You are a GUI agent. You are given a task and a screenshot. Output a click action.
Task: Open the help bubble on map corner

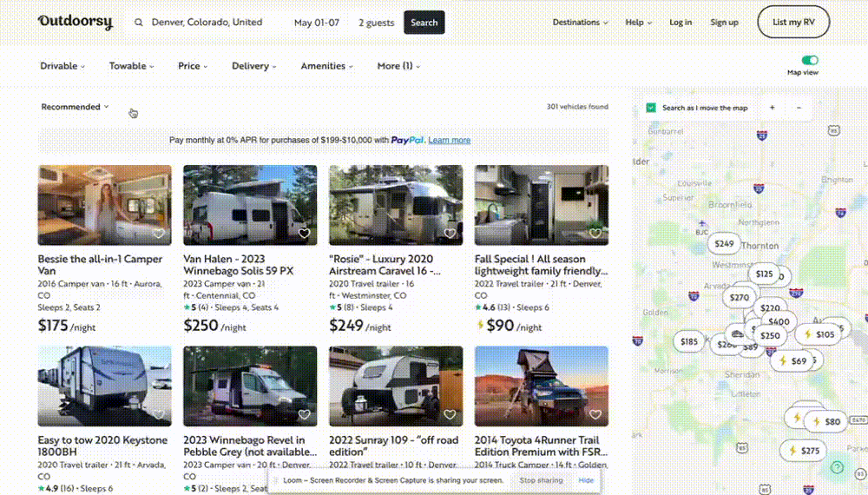pos(837,468)
